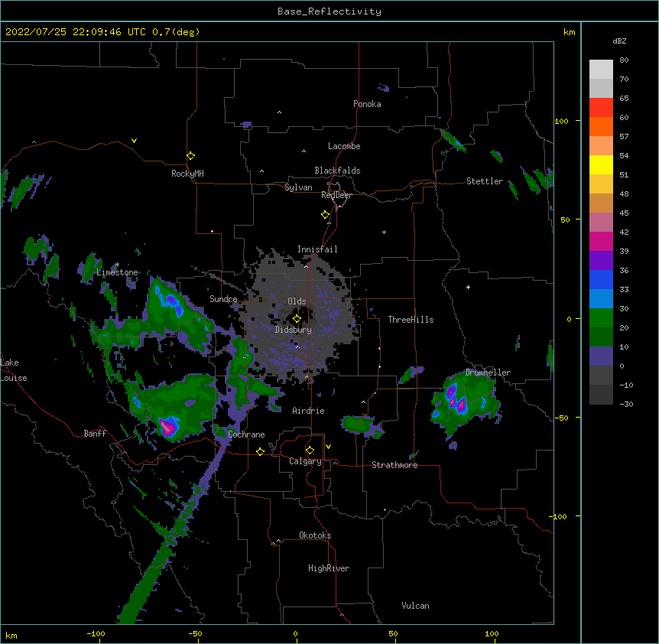659x644 pixels.
Task: Click the dBZ legend heading
Action: 619,41
